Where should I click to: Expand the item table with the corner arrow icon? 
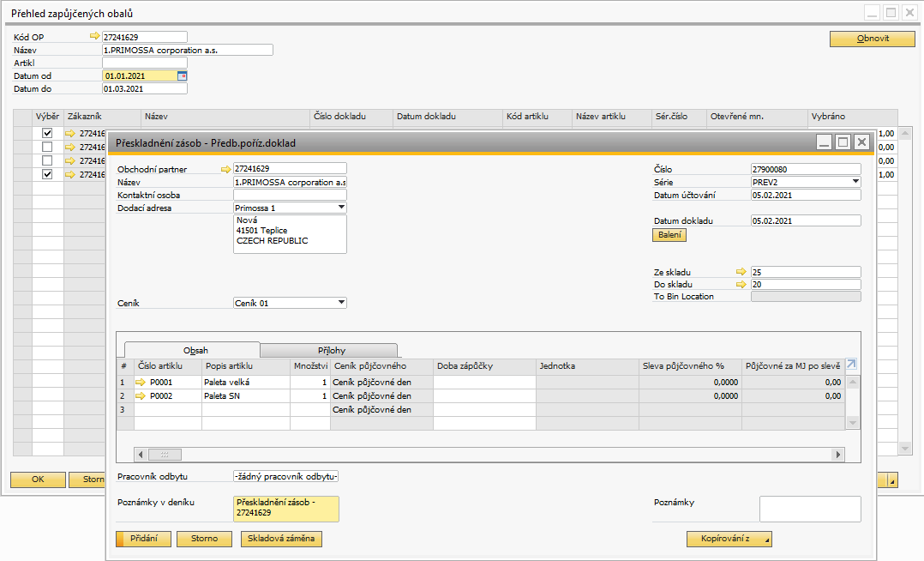[x=851, y=364]
